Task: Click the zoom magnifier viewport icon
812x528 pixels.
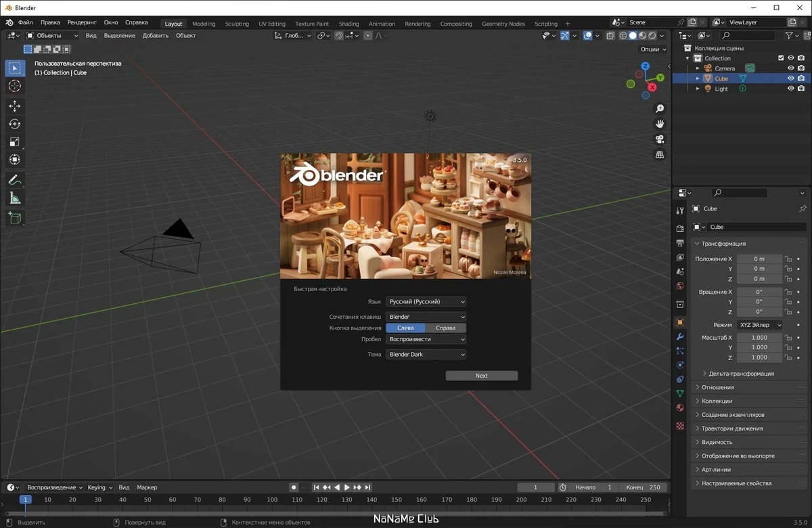Action: point(660,108)
